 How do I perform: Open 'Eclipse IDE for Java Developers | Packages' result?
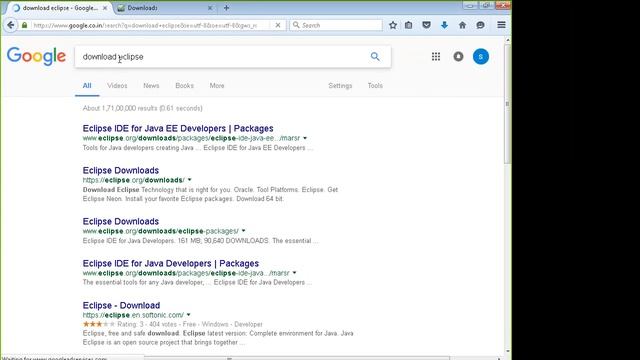point(171,263)
